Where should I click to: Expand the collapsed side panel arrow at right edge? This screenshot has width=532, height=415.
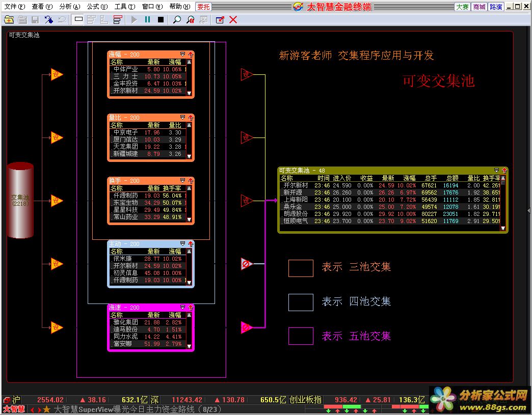(529, 210)
